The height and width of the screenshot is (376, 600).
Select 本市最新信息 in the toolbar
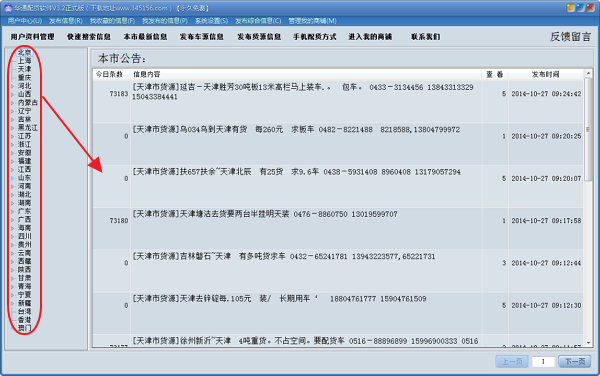pyautogui.click(x=145, y=37)
